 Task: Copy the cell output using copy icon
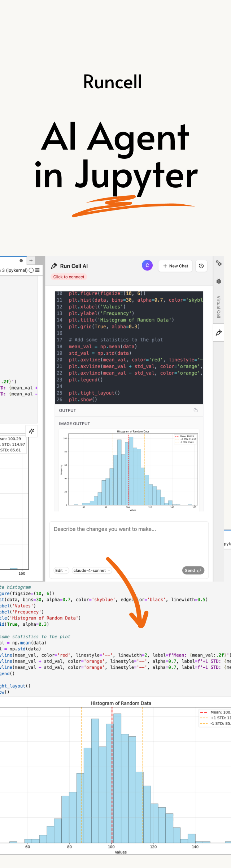pyautogui.click(x=195, y=410)
